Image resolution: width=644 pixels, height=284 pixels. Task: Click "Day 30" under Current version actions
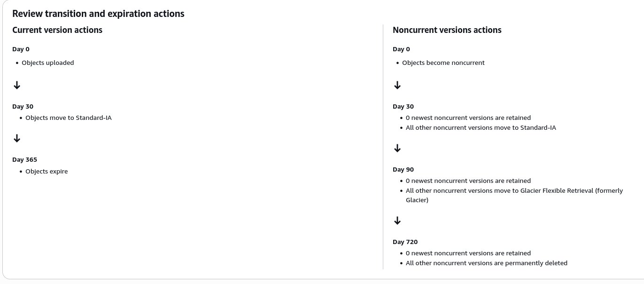(x=23, y=107)
